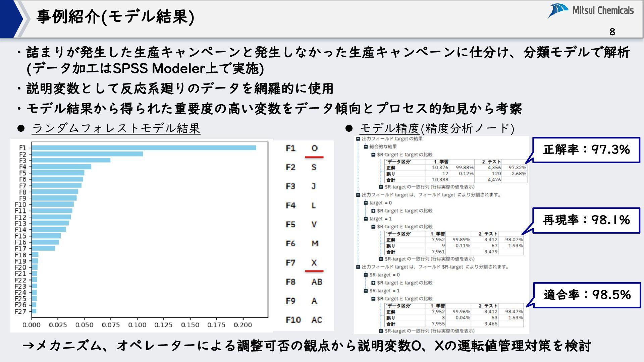Expand the topmost $R-target の一致行列 node
This screenshot has width=644, height=362.
pos(381,187)
